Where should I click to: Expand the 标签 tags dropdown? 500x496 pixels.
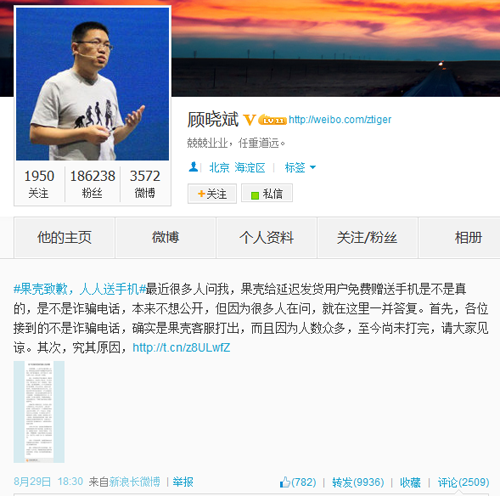click(300, 167)
